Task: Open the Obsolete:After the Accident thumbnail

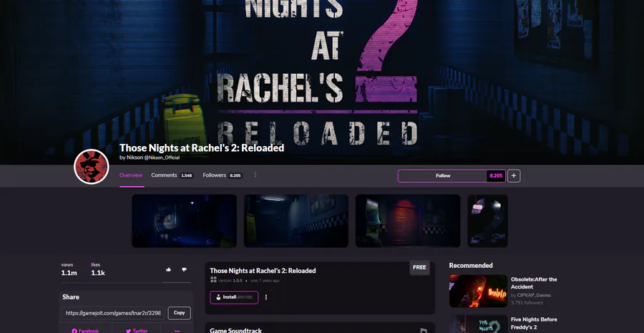Action: point(478,291)
